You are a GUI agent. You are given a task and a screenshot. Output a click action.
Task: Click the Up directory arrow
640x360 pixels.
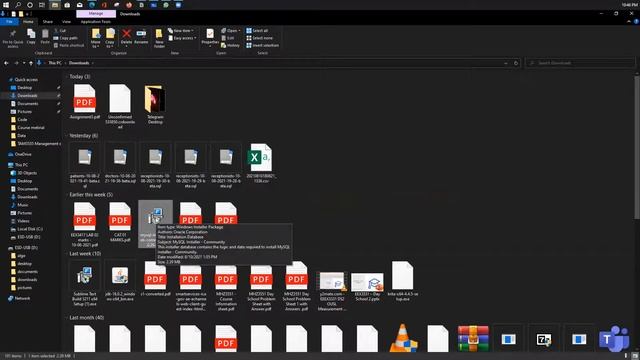pyautogui.click(x=31, y=63)
